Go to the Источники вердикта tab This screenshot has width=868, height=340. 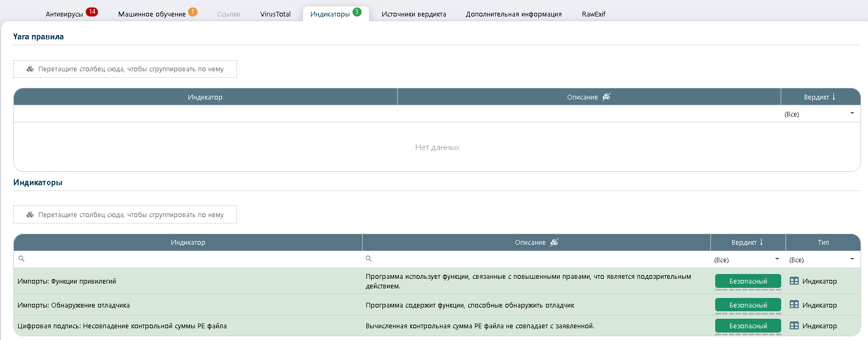click(414, 14)
